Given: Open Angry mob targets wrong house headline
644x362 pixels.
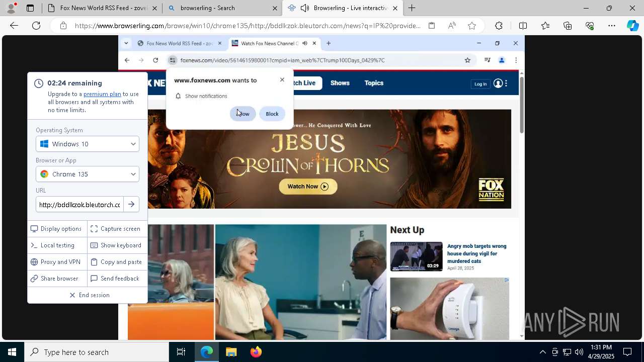Looking at the screenshot, I should click(476, 253).
